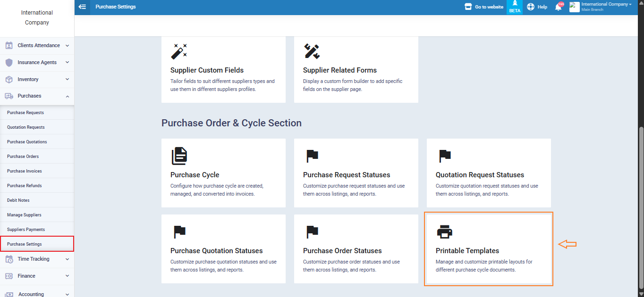Expand the Insurance Agents sidebar section
This screenshot has width=644, height=297.
click(x=37, y=63)
